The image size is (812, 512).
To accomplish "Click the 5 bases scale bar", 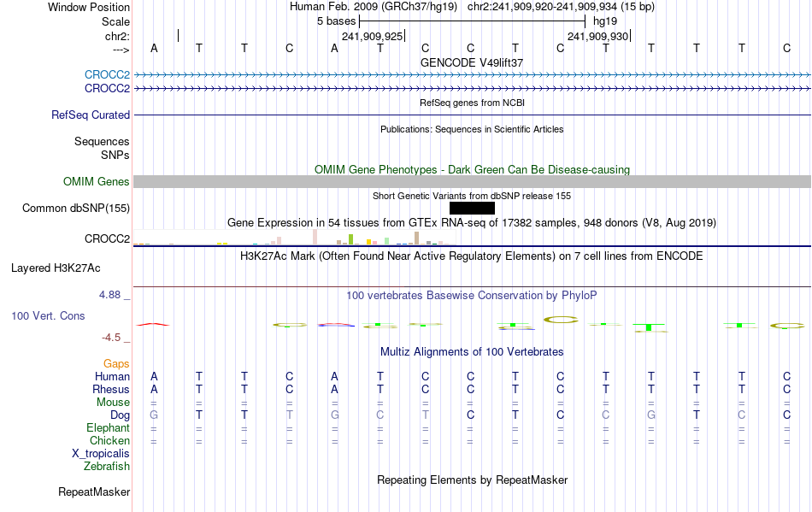I will pyautogui.click(x=472, y=21).
